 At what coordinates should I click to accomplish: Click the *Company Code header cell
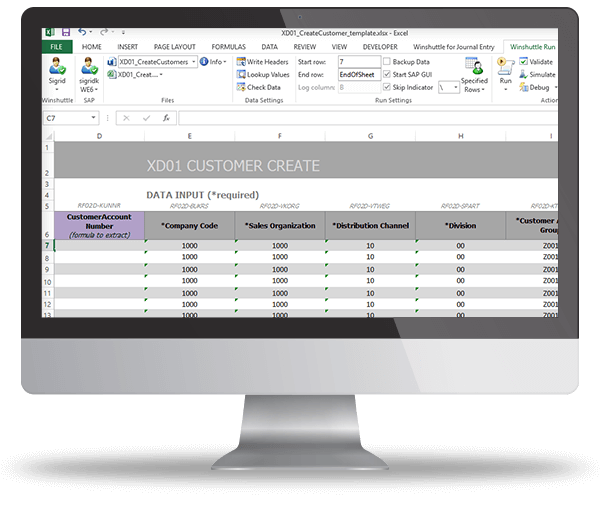(189, 226)
